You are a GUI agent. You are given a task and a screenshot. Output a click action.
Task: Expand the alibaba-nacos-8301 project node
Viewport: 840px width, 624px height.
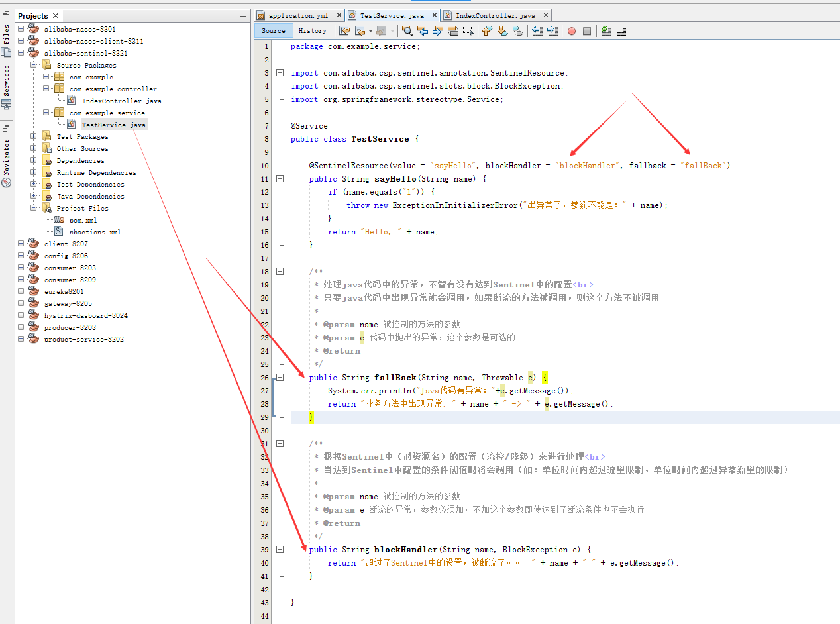pos(21,29)
